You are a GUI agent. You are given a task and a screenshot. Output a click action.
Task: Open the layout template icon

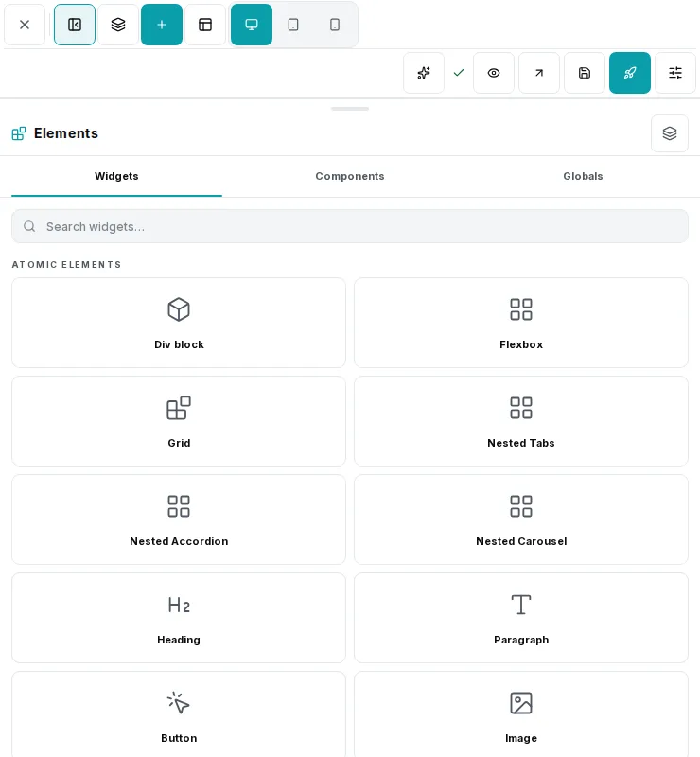[x=205, y=25]
